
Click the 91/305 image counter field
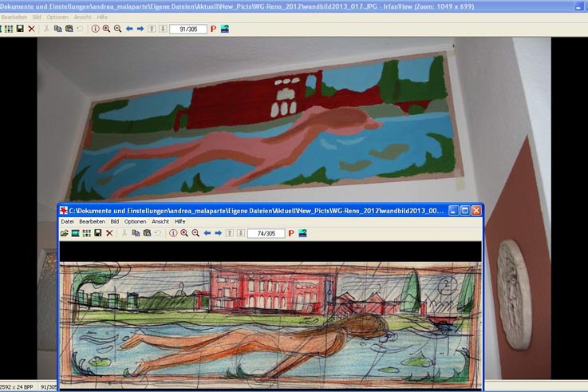188,29
